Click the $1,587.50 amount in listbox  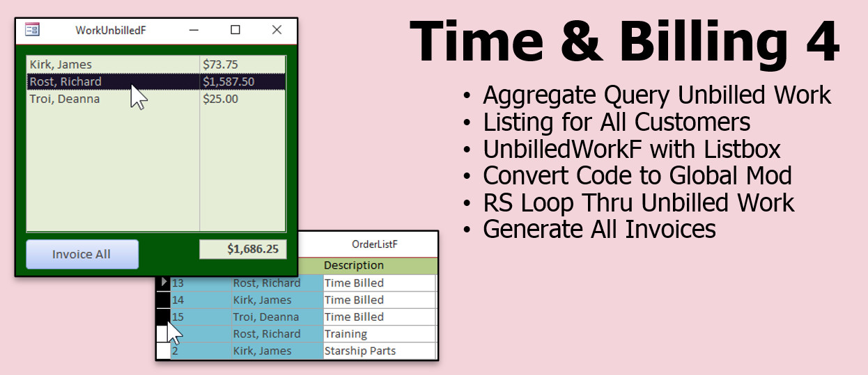point(228,82)
